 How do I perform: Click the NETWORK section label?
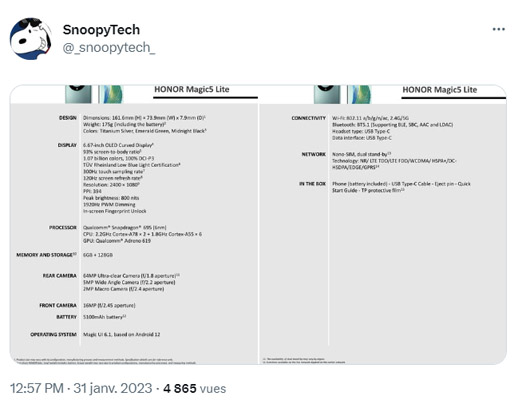point(313,154)
